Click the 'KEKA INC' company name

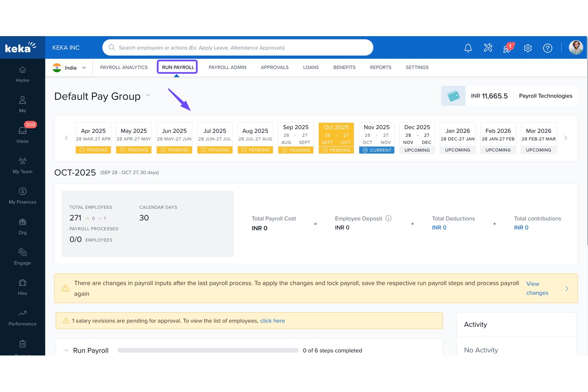pos(66,48)
